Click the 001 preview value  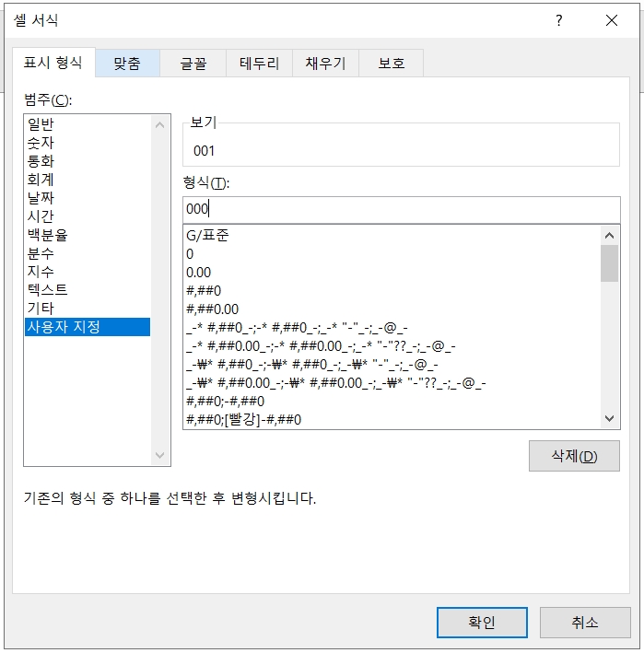(x=205, y=151)
